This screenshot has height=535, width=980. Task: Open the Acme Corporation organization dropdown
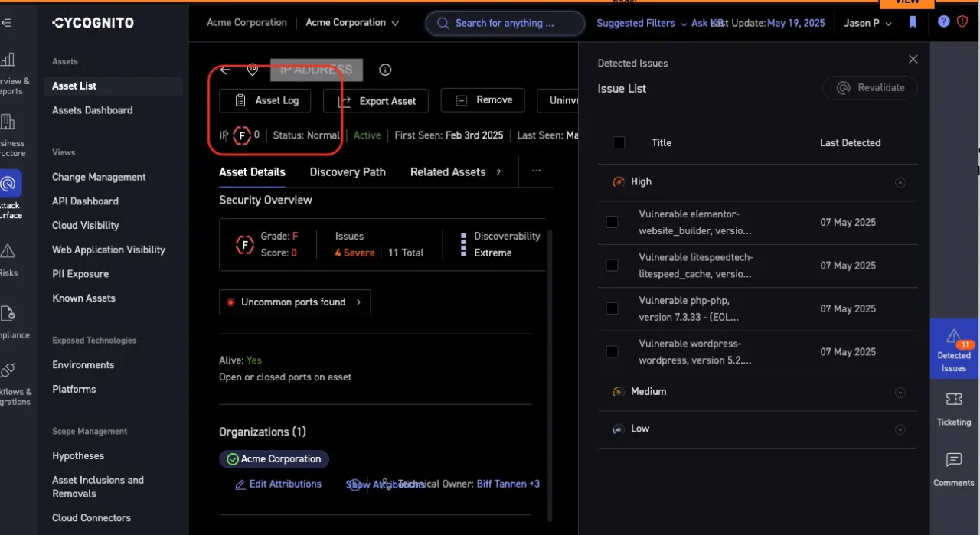click(x=352, y=23)
